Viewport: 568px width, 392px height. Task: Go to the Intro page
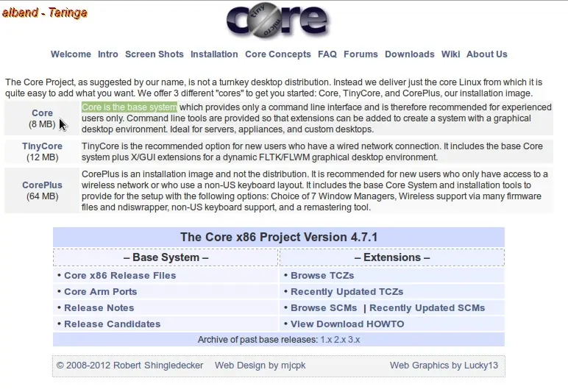(108, 54)
